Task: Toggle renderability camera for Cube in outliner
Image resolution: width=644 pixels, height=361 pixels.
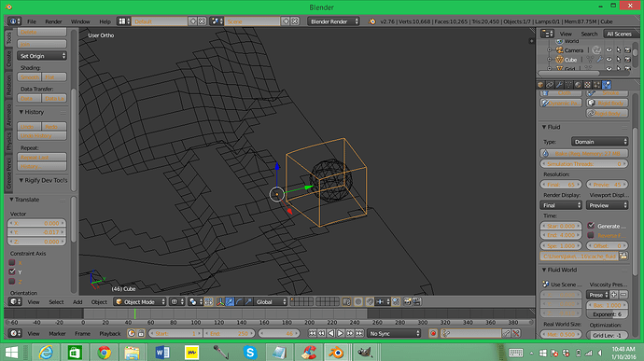Action: (x=627, y=60)
